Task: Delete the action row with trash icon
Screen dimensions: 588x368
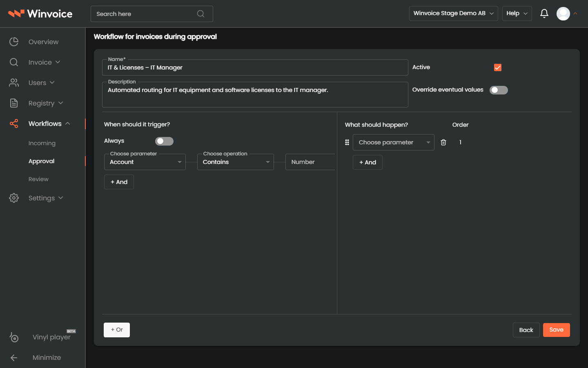Action: pyautogui.click(x=443, y=142)
